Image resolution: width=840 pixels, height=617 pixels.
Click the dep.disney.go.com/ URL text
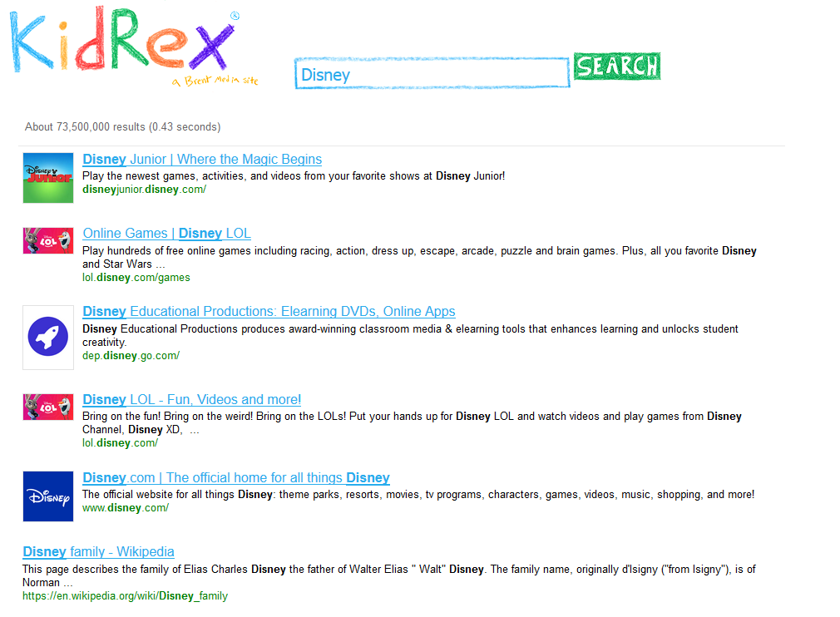(x=131, y=356)
